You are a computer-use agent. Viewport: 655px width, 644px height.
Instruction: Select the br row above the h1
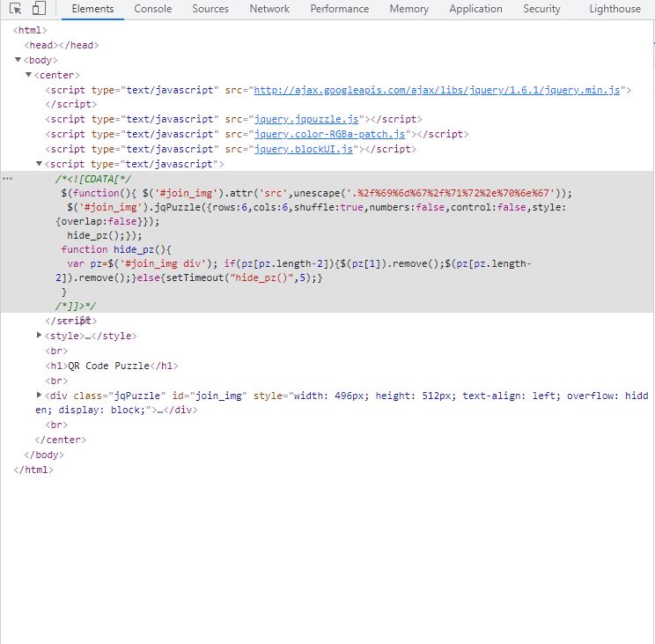coord(56,351)
